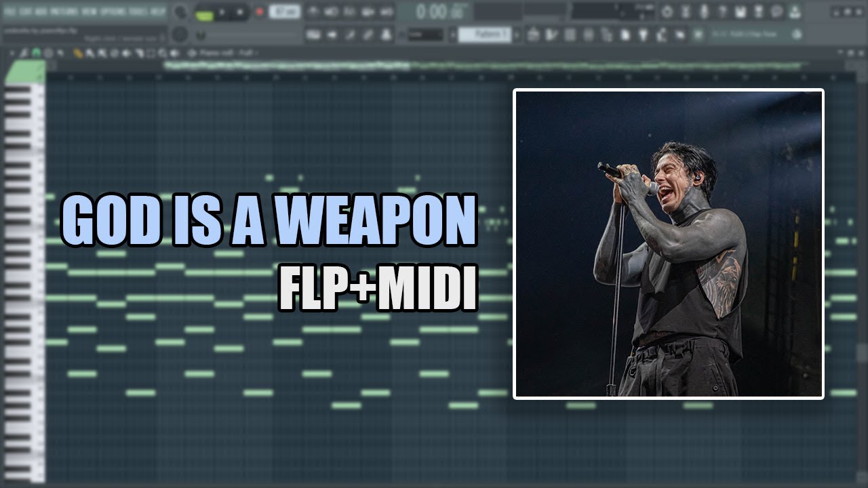Open the Mixer shortcut icon
Viewport: 868px width, 488px height.
588,34
